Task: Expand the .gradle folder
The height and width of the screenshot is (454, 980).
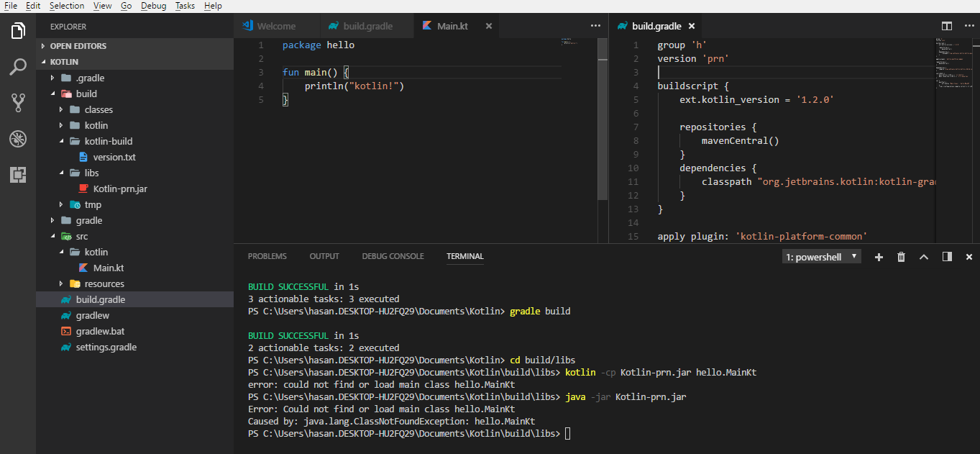Action: point(90,78)
